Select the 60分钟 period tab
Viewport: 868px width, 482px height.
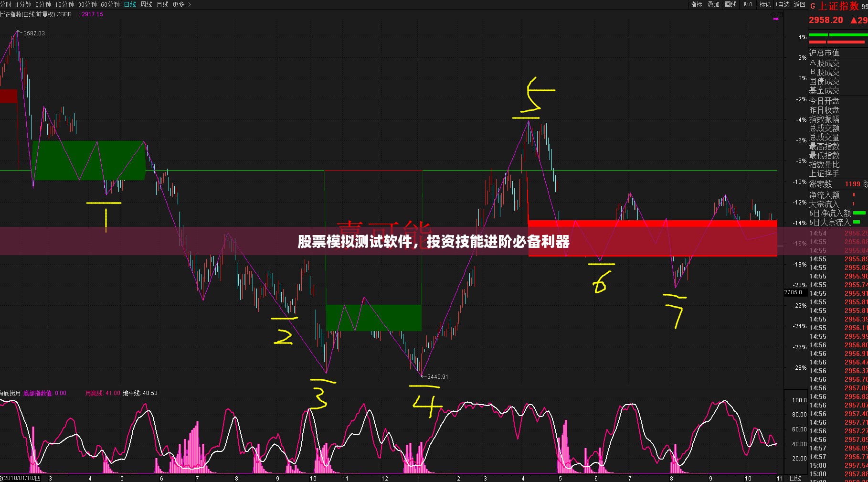point(110,4)
